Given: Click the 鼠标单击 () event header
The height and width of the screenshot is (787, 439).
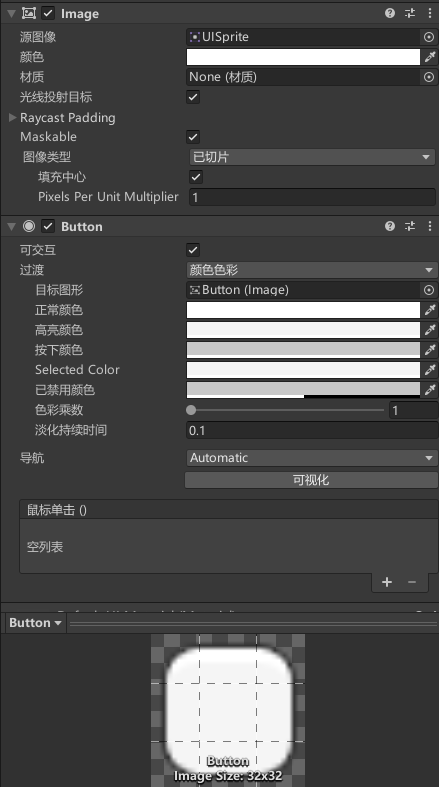Looking at the screenshot, I should pyautogui.click(x=228, y=510).
